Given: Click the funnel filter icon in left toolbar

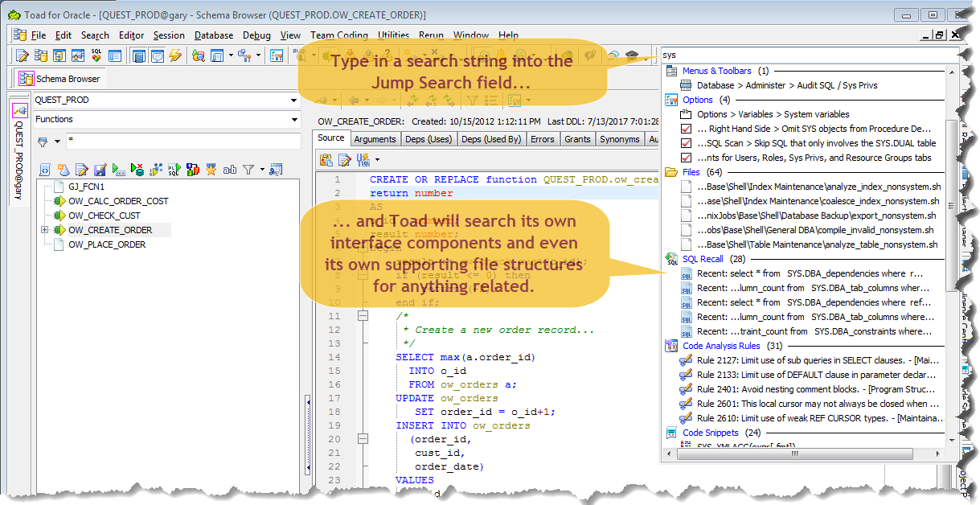Looking at the screenshot, I should pos(248,170).
